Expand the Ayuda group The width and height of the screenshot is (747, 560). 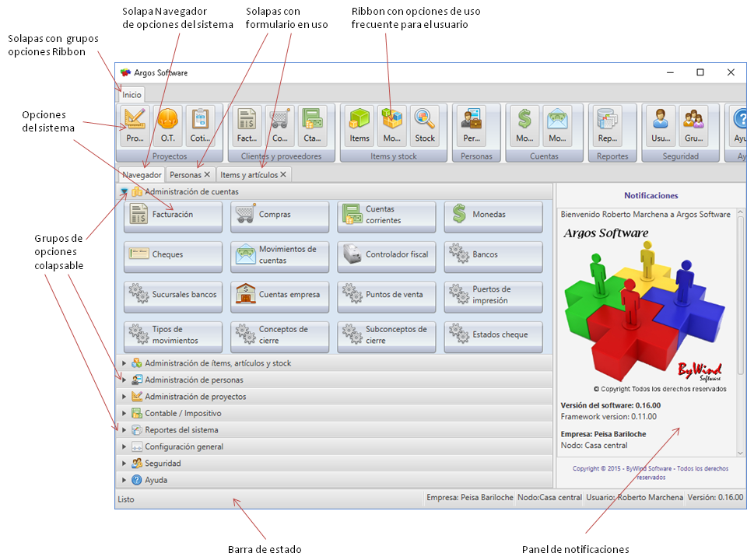(124, 480)
